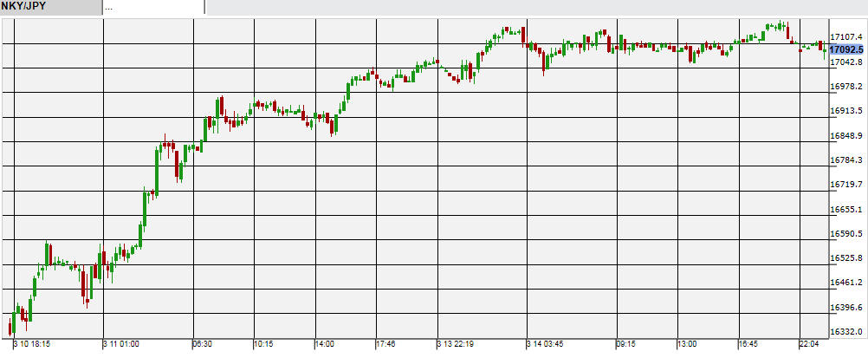Click the 16590.5 price axis label
Image resolution: width=868 pixels, height=358 pixels.
point(845,234)
